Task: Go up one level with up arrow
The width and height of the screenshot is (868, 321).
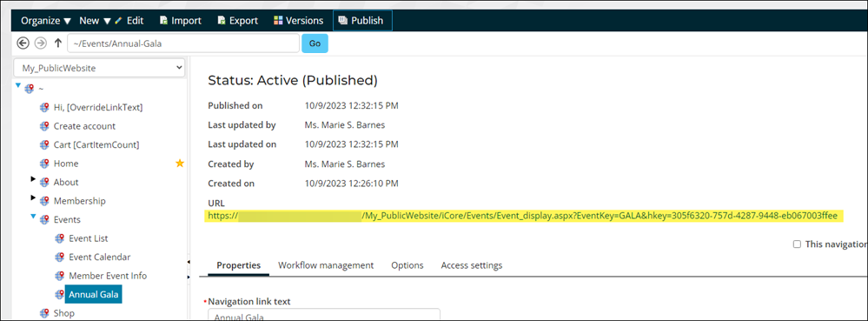Action: (x=57, y=43)
